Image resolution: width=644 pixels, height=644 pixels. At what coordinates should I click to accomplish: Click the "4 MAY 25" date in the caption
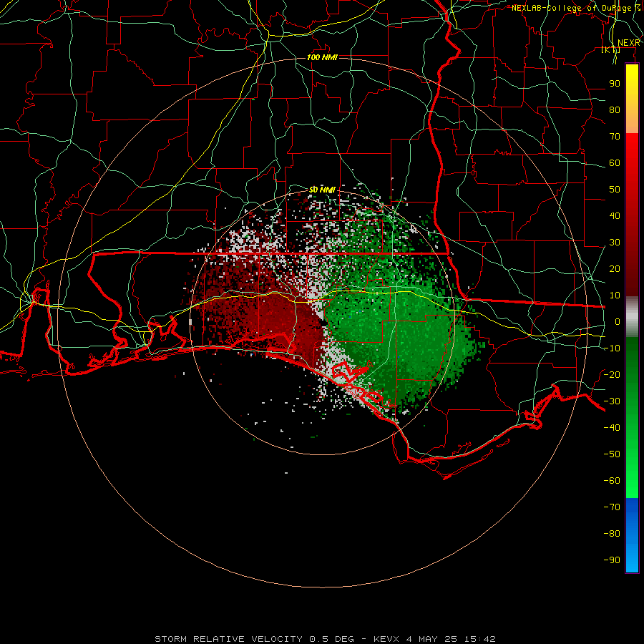[x=431, y=639]
